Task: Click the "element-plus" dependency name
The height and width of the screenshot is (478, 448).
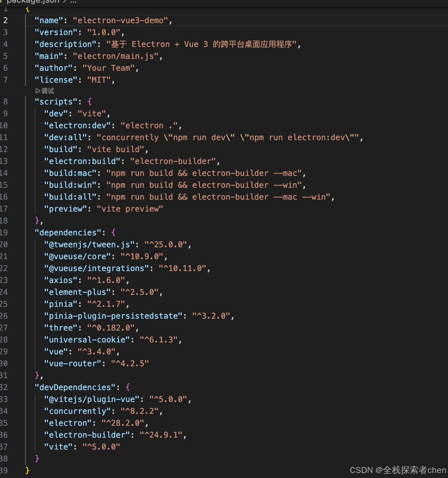Action: coord(78,292)
